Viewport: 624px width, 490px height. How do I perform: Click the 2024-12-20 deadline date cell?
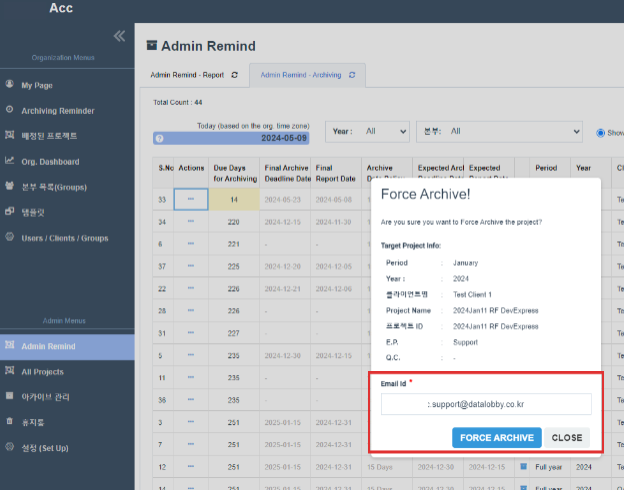click(x=283, y=266)
